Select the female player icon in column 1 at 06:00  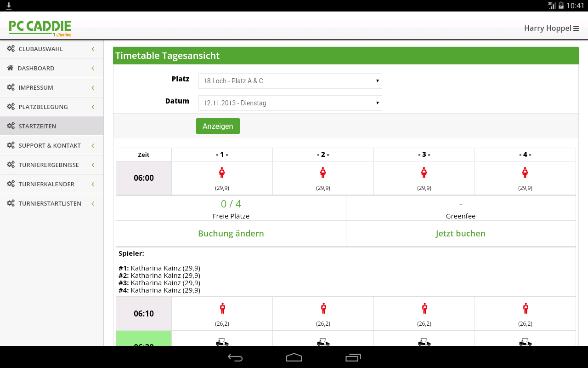(x=222, y=172)
